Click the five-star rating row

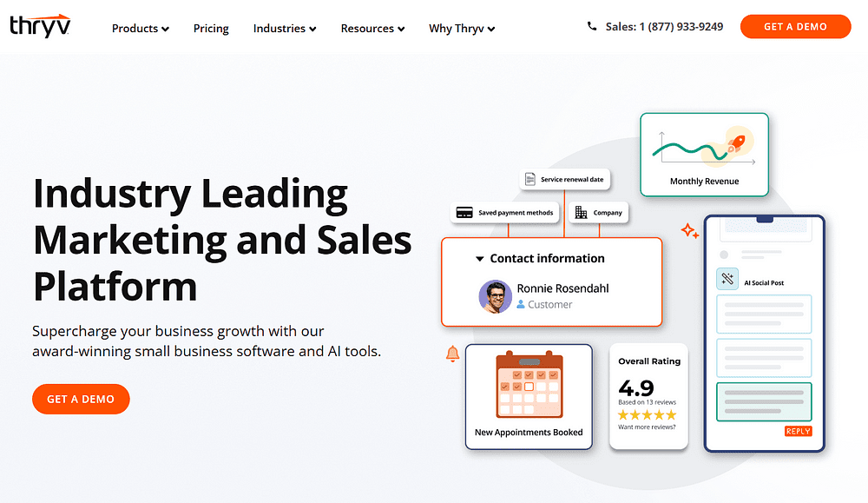coord(648,415)
